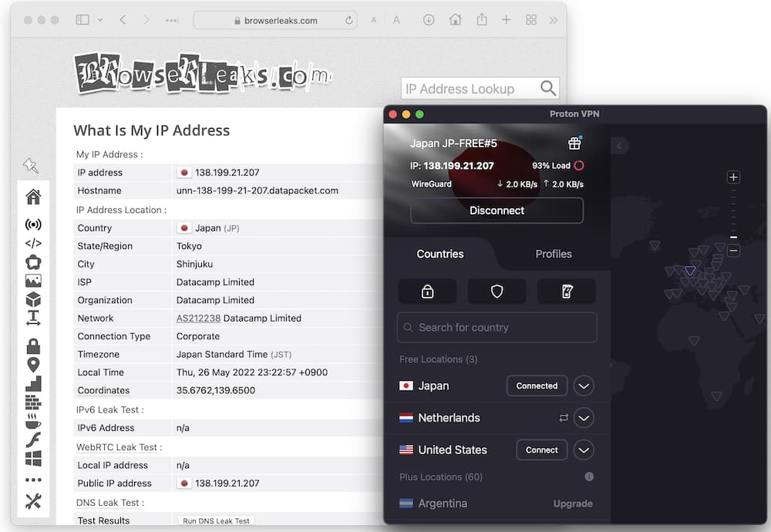This screenshot has width=771, height=532.
Task: Open the font fingerprinting T icon
Action: pos(33,318)
